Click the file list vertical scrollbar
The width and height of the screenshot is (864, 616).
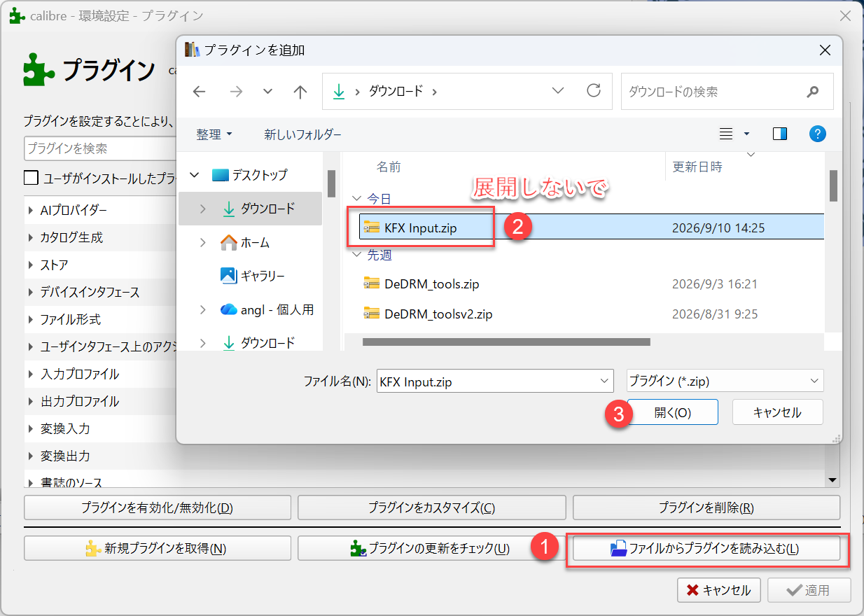point(833,185)
